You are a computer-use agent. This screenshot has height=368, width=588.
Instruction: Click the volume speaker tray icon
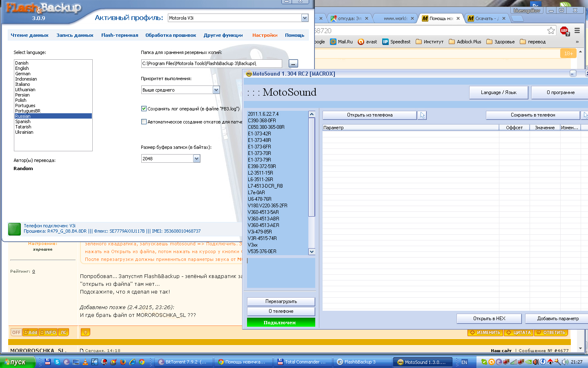[565, 362]
